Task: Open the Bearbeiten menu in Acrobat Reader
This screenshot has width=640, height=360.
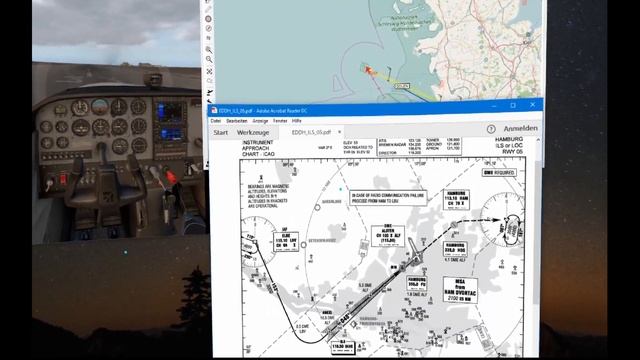Action: 237,121
